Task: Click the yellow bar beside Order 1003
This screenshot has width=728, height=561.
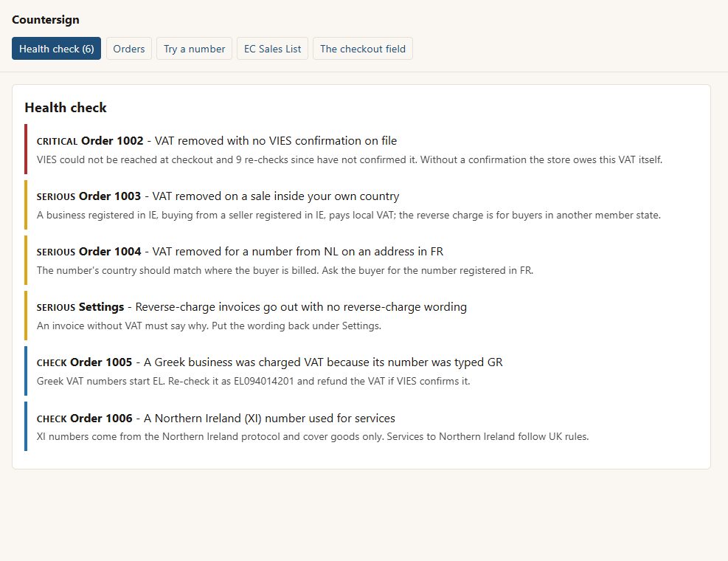Action: 26,204
